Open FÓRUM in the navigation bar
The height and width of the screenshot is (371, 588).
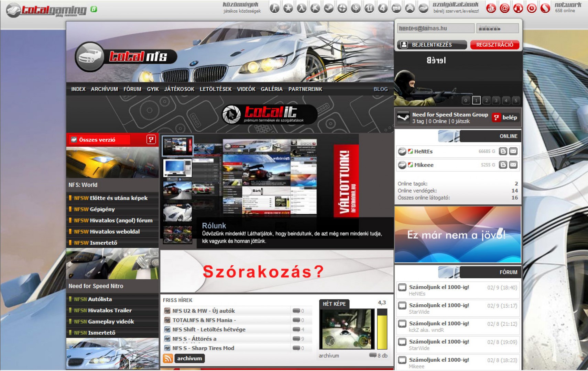coord(132,89)
